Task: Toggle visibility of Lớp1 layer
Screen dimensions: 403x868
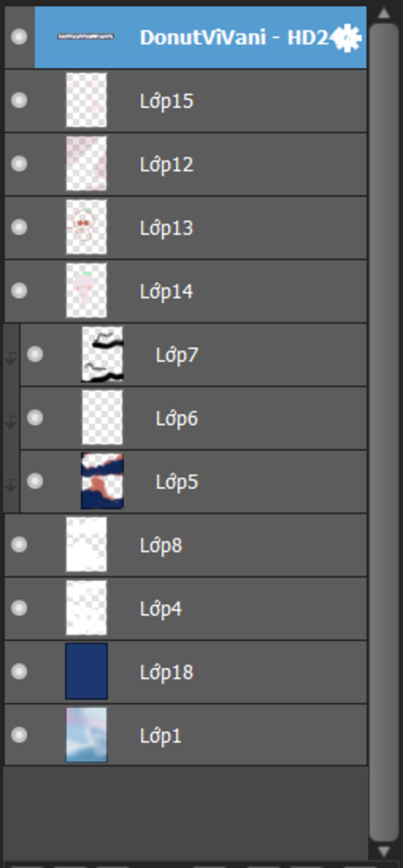Action: tap(19, 735)
